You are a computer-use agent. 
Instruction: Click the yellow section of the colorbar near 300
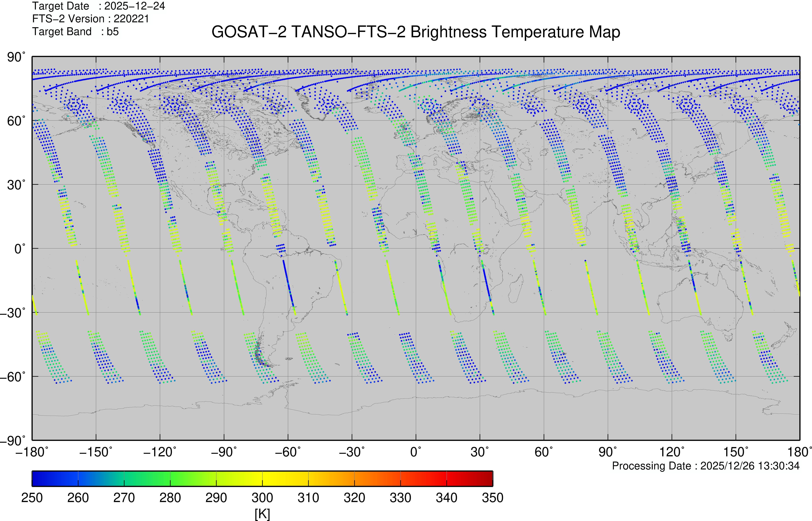coord(262,478)
